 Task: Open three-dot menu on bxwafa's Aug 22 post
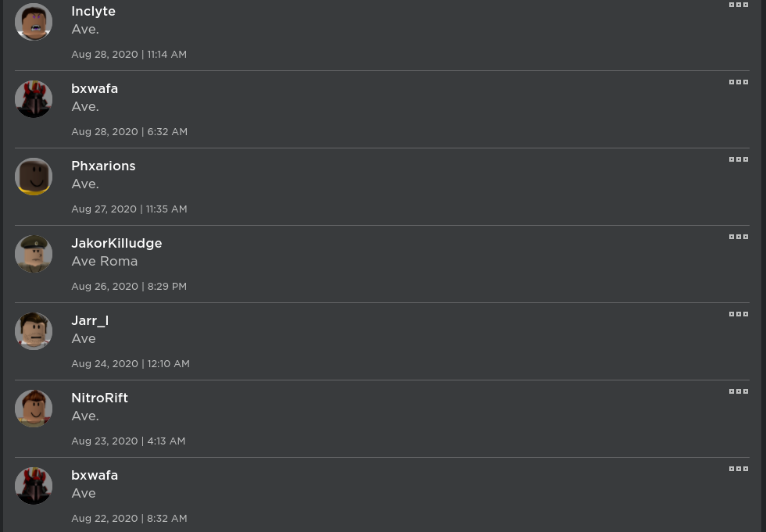(738, 469)
